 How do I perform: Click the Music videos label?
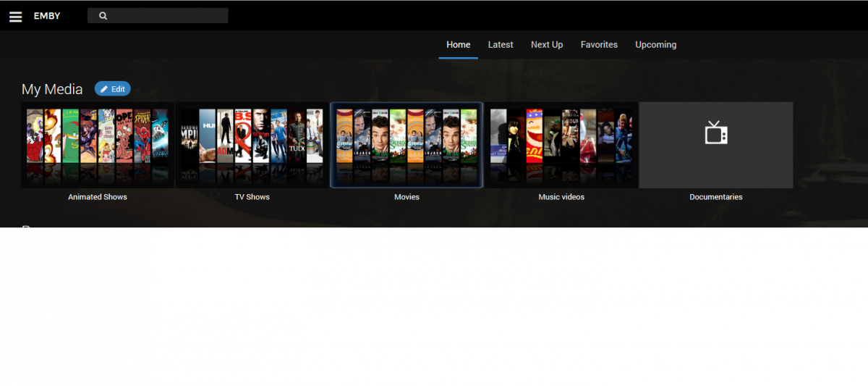561,197
